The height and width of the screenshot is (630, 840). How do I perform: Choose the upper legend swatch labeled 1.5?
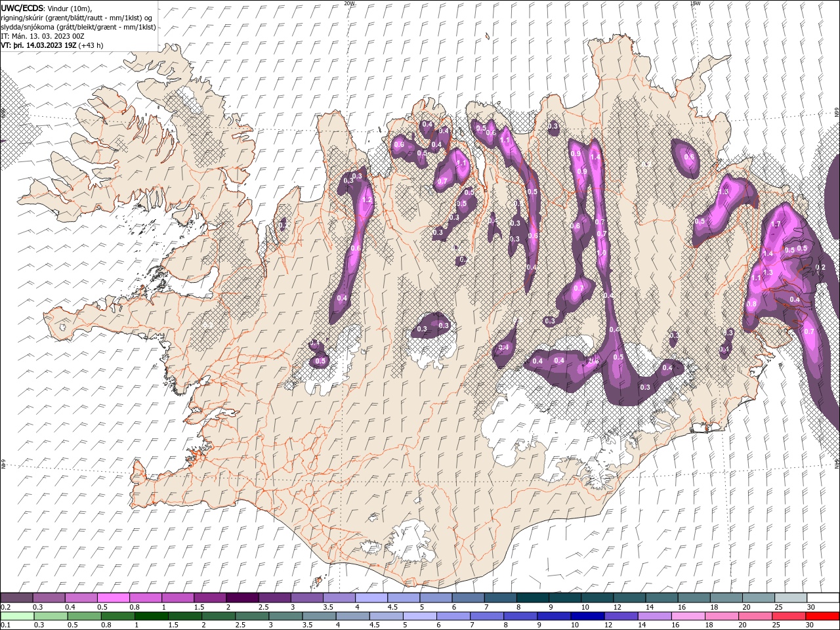209,598
